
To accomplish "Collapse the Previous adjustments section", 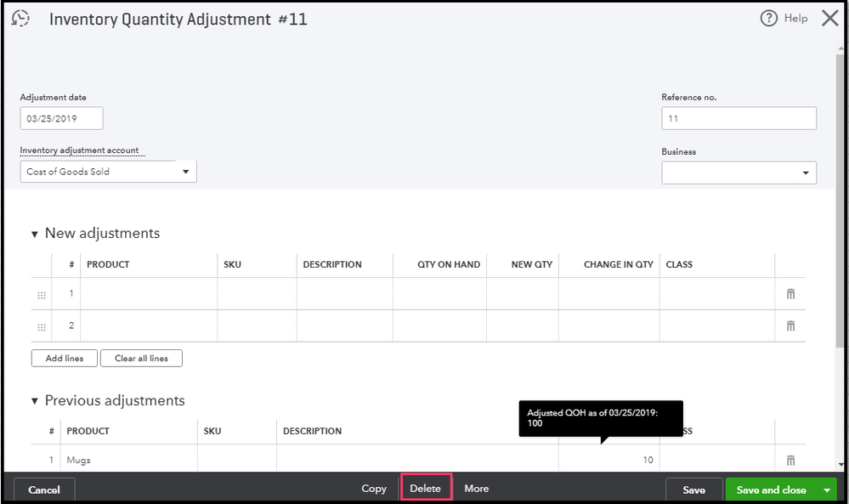I will [35, 401].
